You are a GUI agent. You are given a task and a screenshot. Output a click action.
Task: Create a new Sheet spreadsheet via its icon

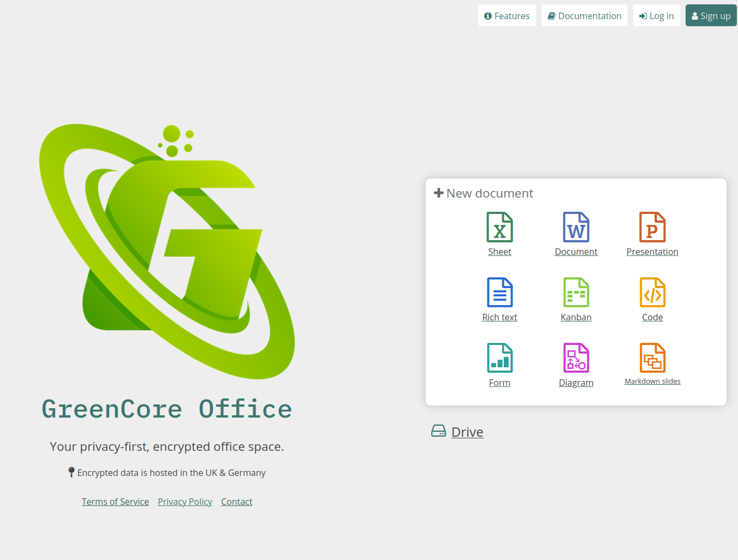(x=499, y=227)
